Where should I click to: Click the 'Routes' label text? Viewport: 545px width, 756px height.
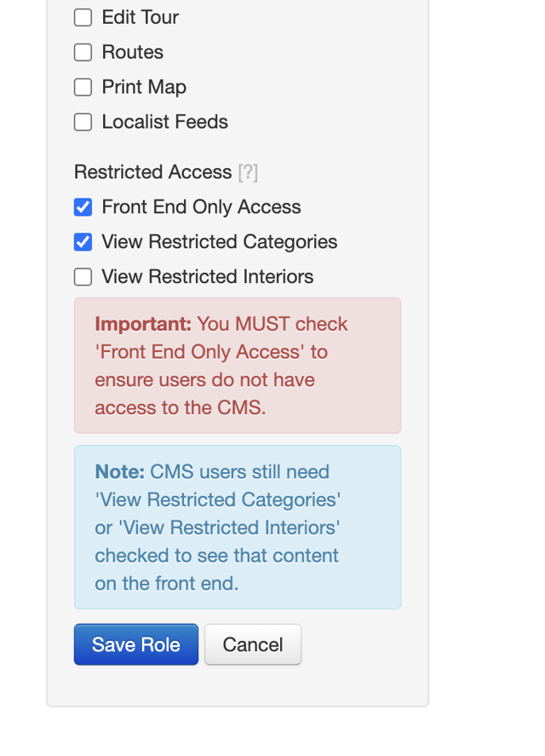click(132, 52)
